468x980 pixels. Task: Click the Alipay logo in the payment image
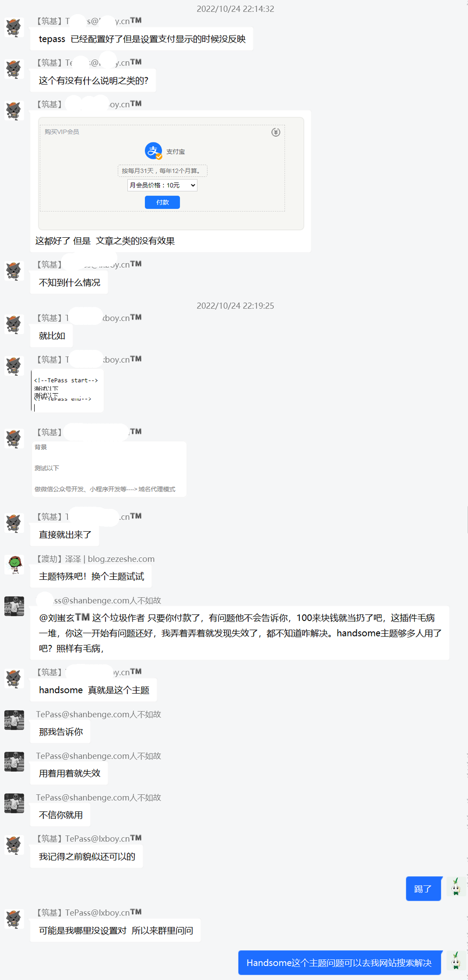point(153,151)
